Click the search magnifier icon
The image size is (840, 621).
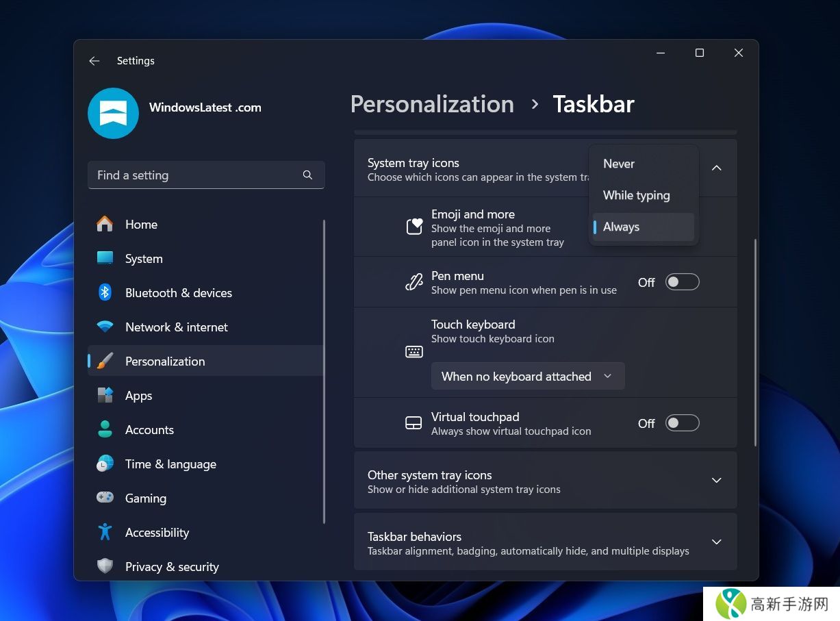click(307, 175)
